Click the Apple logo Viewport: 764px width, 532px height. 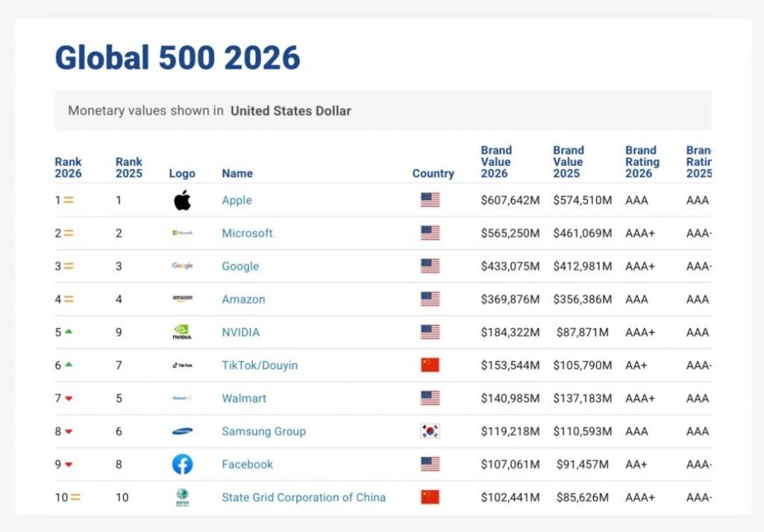(x=181, y=200)
